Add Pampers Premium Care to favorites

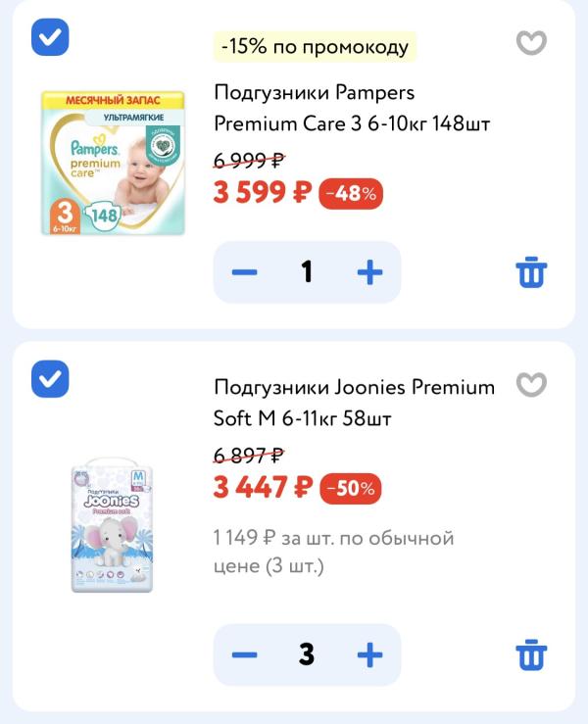(531, 43)
